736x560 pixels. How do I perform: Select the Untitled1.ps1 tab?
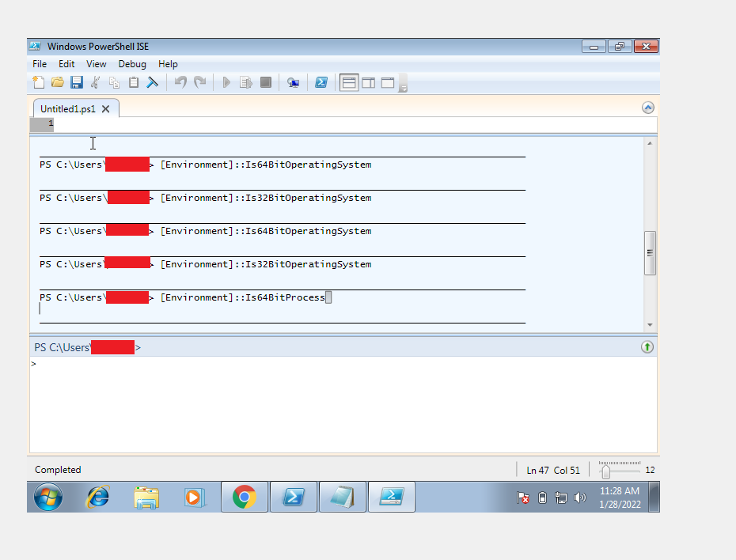(x=67, y=109)
